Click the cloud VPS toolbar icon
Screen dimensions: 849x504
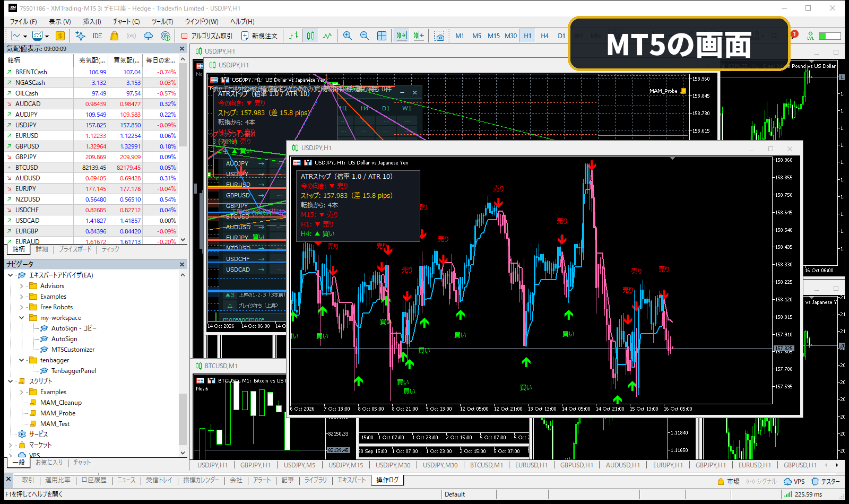(x=149, y=36)
